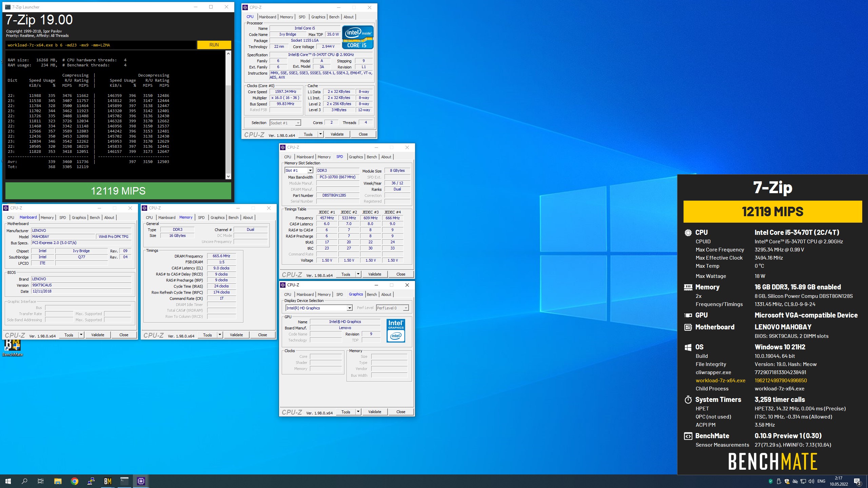This screenshot has height=488, width=868.
Task: Switch to CPU-Z taskbar icon
Action: [141, 481]
